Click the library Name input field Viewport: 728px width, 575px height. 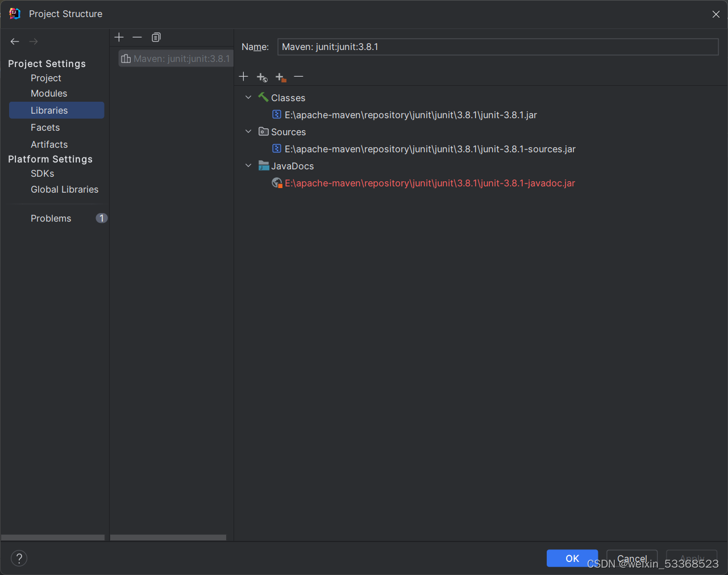point(498,47)
